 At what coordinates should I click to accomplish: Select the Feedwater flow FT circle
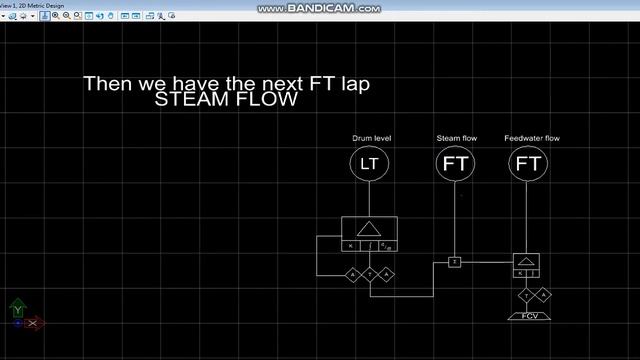(x=528, y=164)
